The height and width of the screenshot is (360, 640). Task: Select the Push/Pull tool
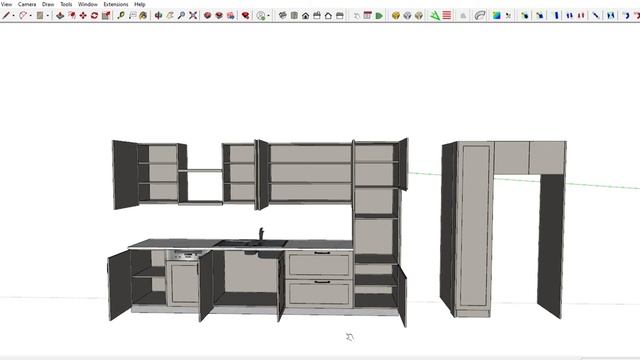60,16
